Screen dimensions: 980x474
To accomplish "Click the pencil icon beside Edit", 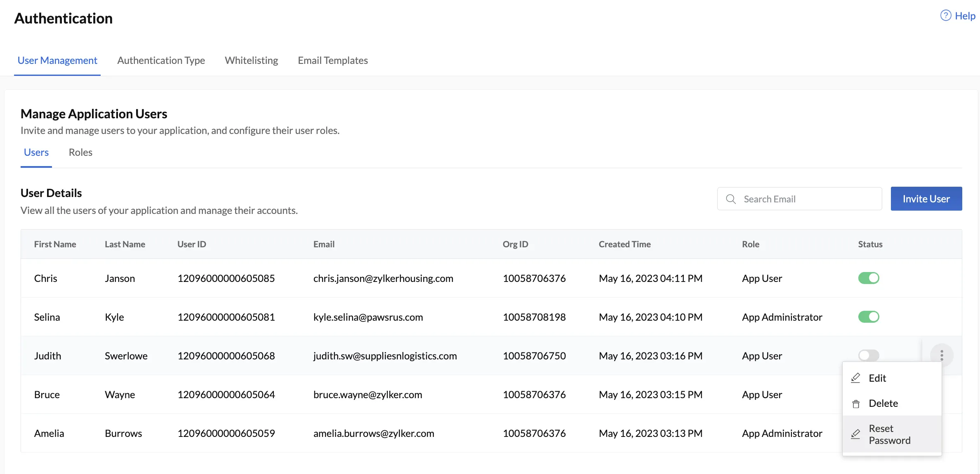I will pos(856,378).
